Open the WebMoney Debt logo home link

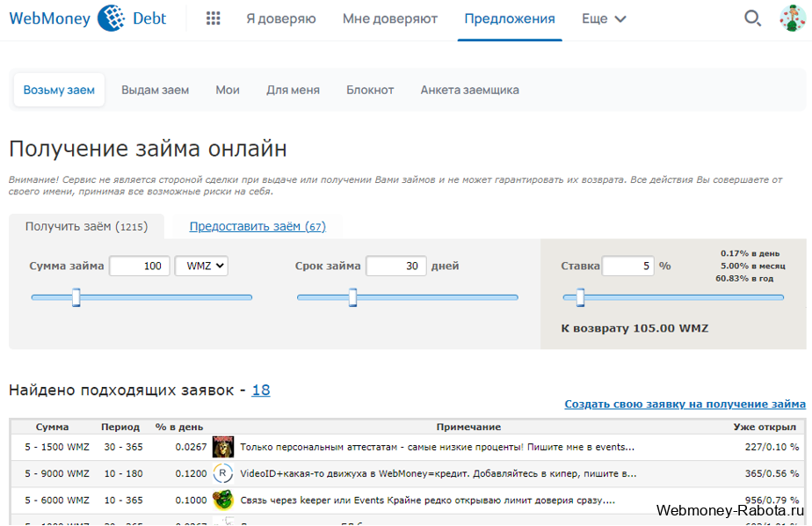[88, 18]
